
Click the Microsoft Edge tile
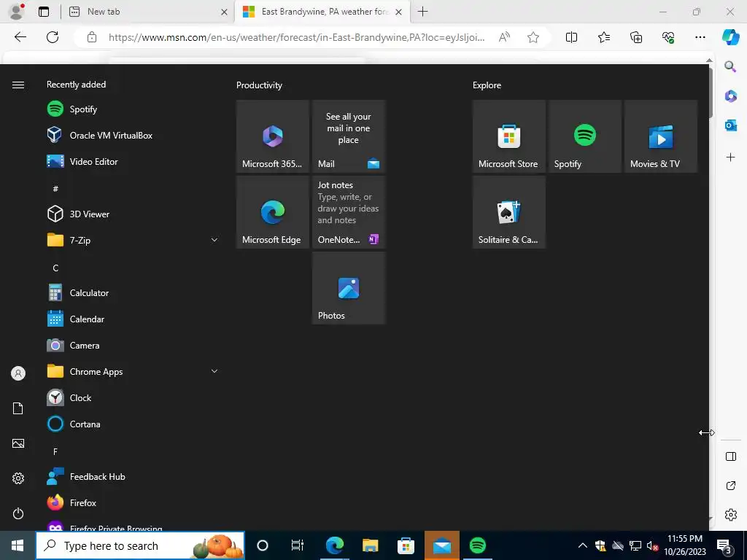(x=273, y=212)
